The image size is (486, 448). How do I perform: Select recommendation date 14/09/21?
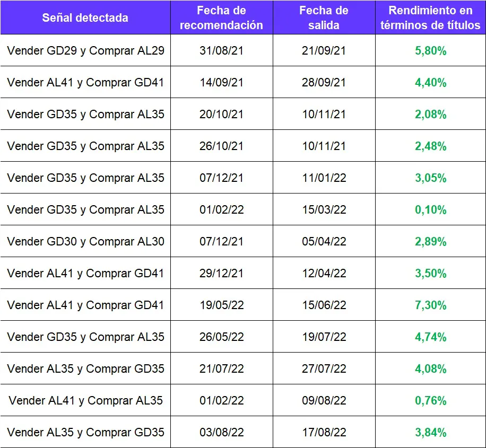[222, 83]
